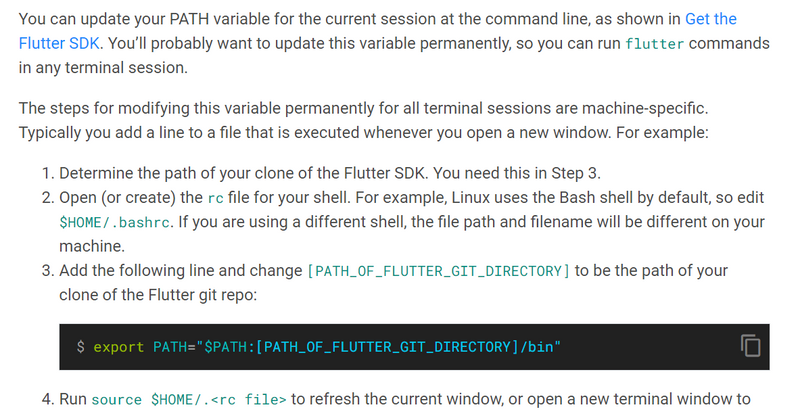
Task: Click "$PATH:" inside the code block string
Action: click(230, 347)
